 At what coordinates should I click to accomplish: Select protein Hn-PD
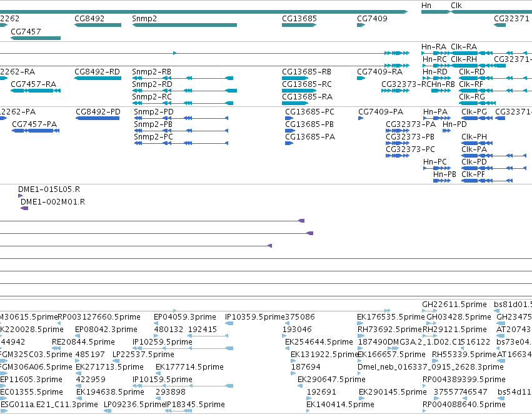click(x=454, y=124)
